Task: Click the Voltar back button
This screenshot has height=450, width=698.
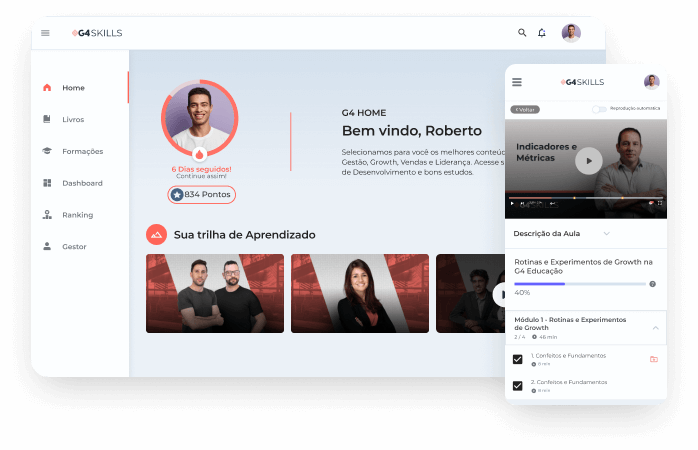Action: (x=523, y=108)
